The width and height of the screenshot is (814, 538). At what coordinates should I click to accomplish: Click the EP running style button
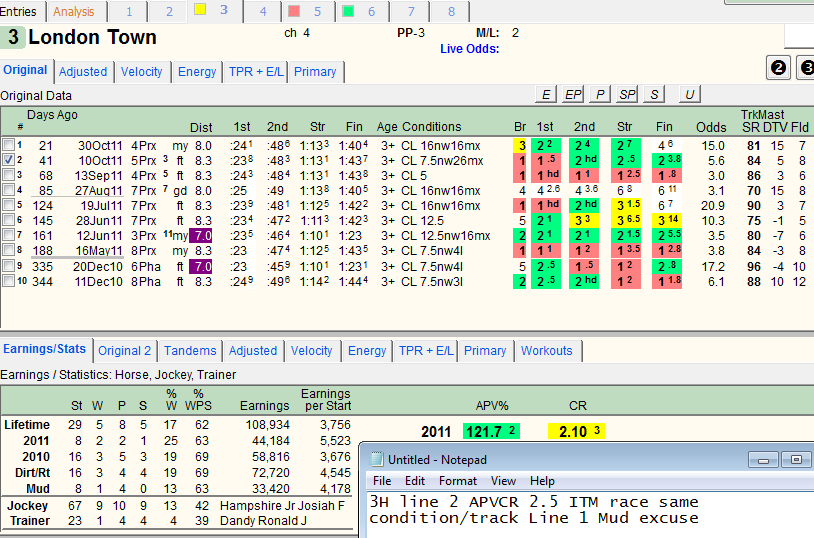pyautogui.click(x=573, y=95)
